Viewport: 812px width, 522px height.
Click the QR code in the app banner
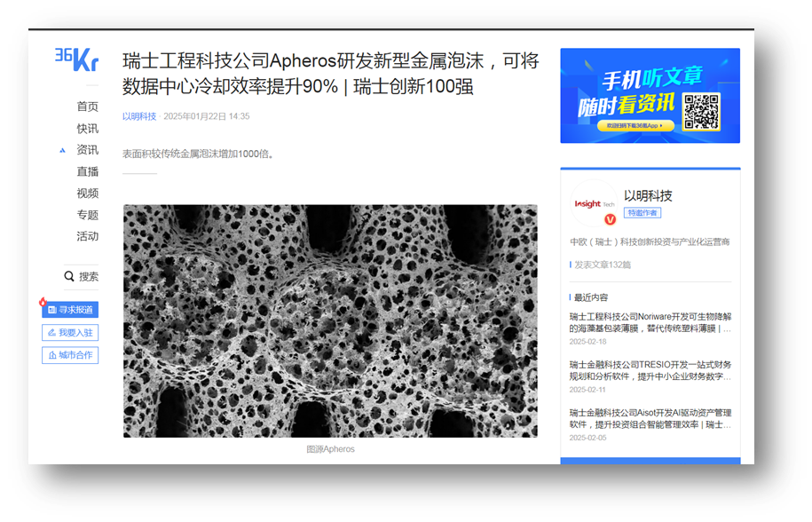(701, 111)
